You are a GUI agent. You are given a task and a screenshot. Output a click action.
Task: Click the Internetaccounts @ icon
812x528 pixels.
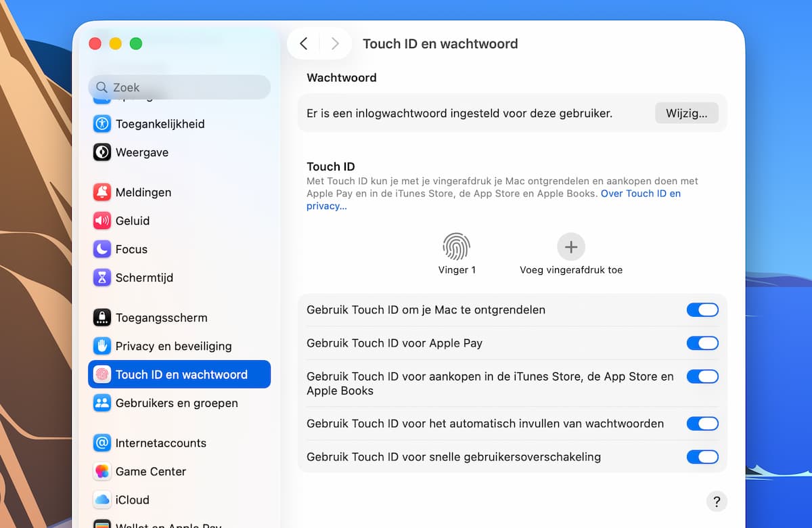click(x=102, y=443)
